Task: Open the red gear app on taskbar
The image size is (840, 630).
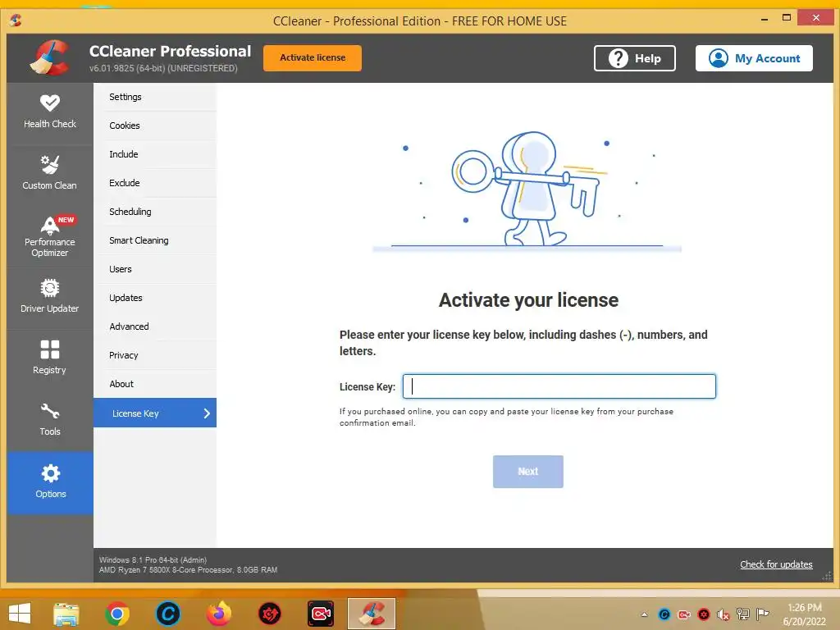Action: 269,614
